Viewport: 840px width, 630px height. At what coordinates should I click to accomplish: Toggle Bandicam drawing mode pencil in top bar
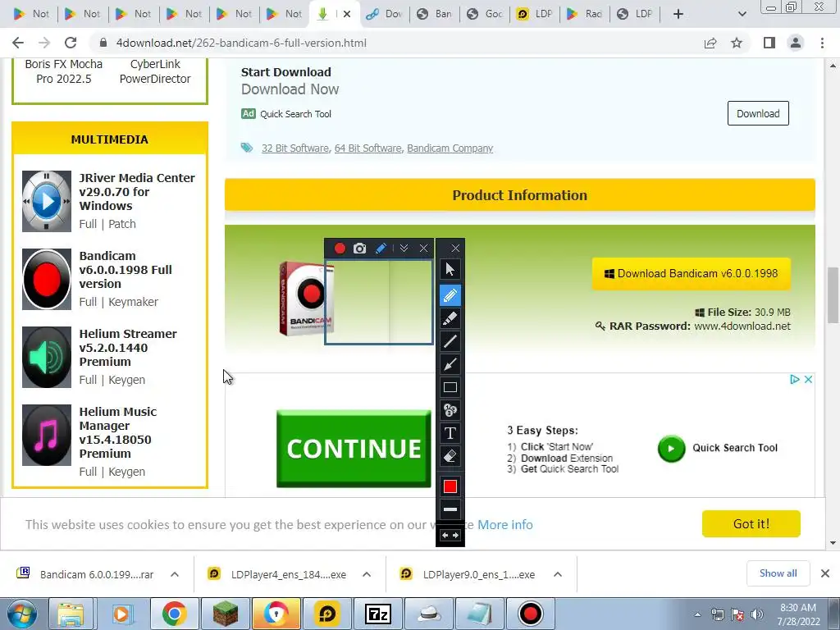click(381, 249)
